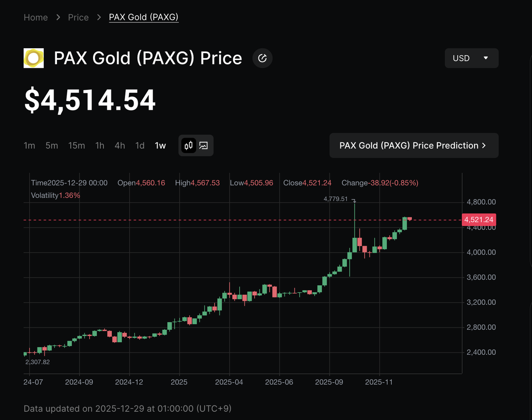The width and height of the screenshot is (532, 420).
Task: Select the 15m timeframe
Action: (x=76, y=146)
